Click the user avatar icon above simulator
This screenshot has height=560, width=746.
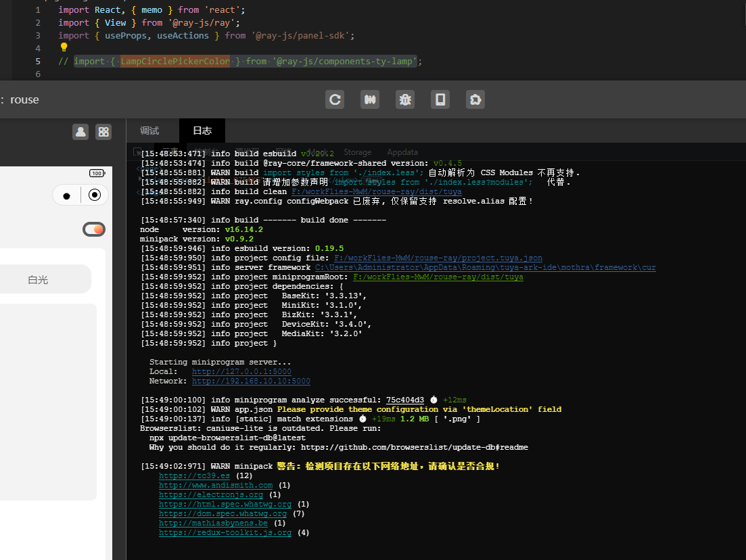81,132
